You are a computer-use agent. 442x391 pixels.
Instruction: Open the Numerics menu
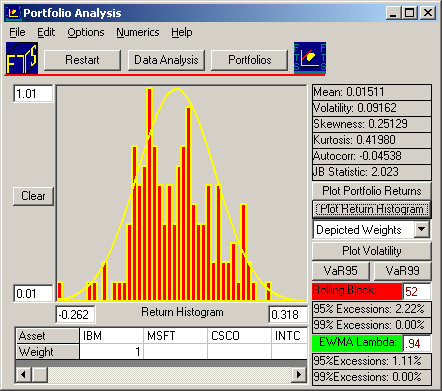click(x=138, y=32)
